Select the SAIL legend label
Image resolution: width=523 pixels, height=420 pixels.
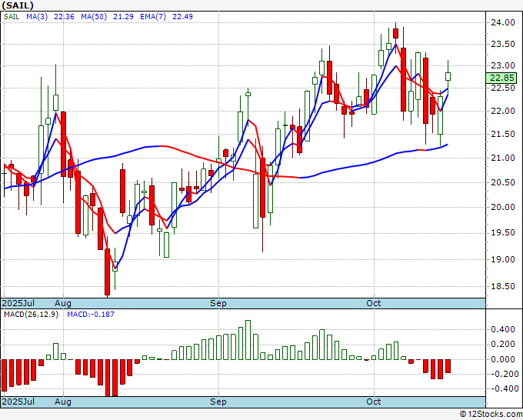click(x=12, y=17)
